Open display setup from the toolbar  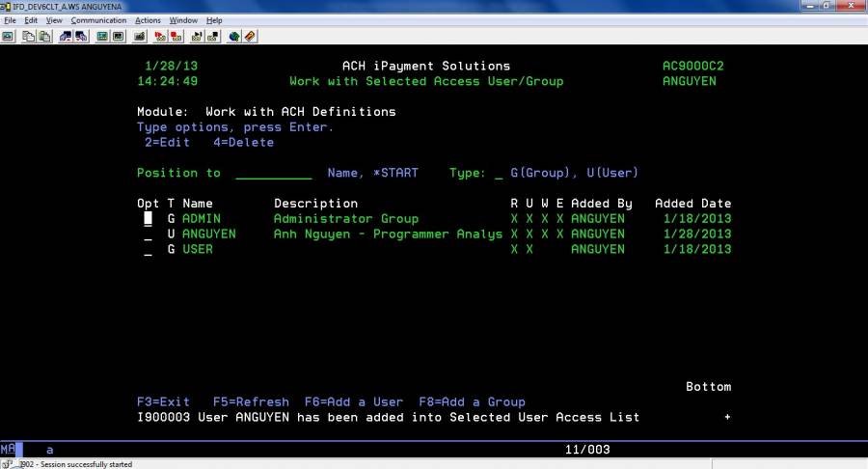click(x=102, y=37)
